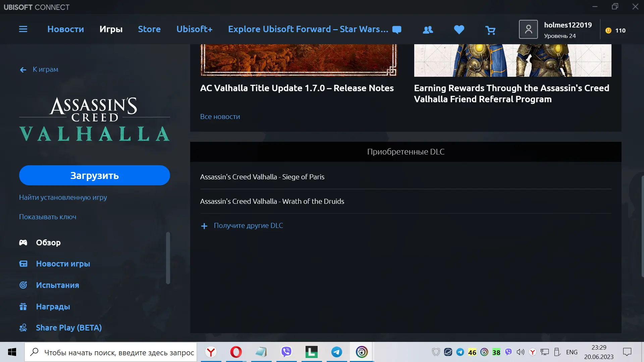Click the gamepad icon beside Обзор

pos(23,242)
